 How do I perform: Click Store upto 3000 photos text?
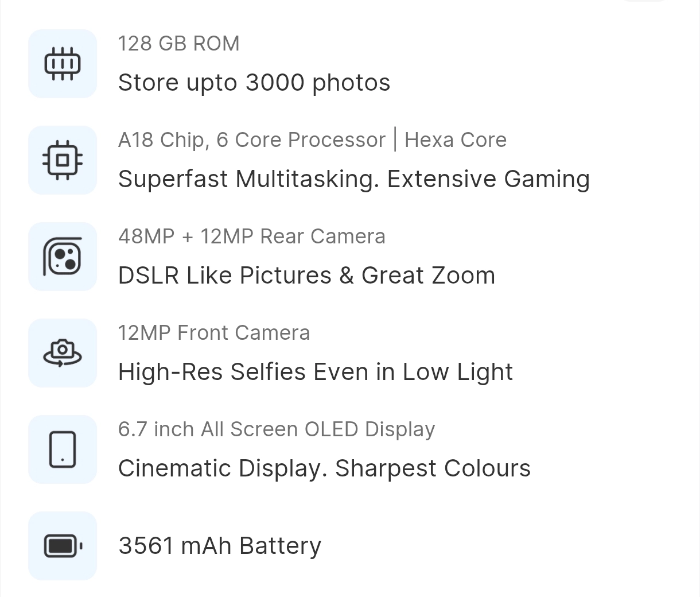point(254,83)
